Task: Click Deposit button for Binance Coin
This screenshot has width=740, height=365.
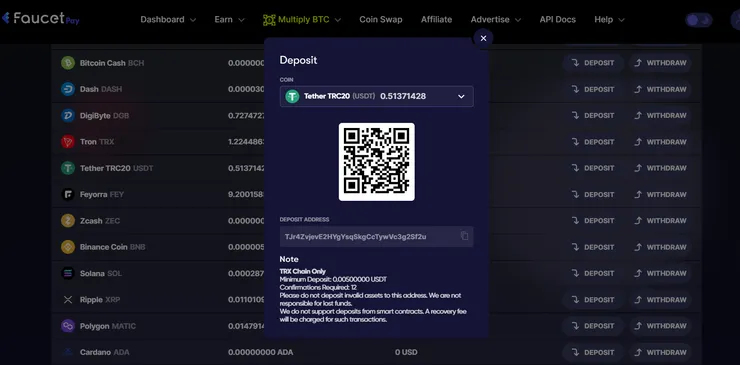Action: [x=593, y=247]
